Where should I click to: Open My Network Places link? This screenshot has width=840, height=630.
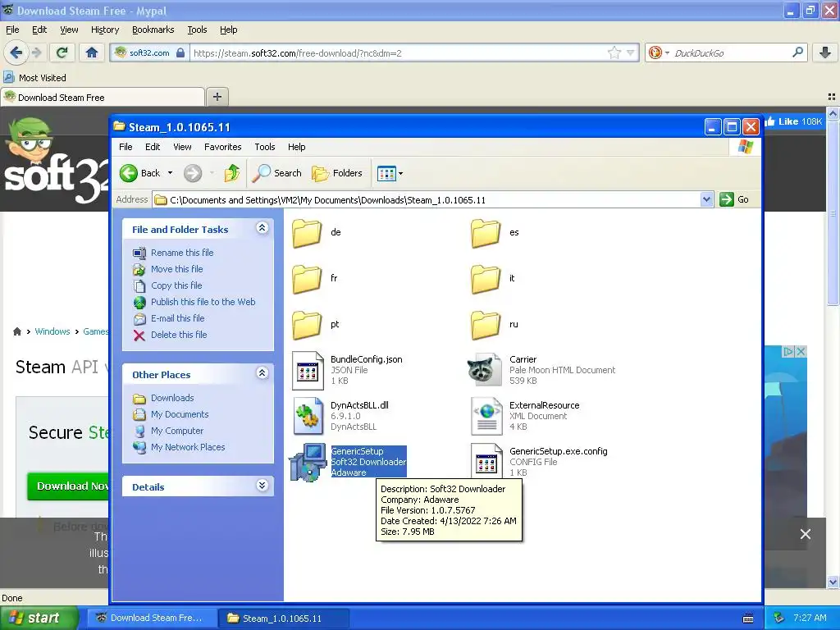click(188, 447)
